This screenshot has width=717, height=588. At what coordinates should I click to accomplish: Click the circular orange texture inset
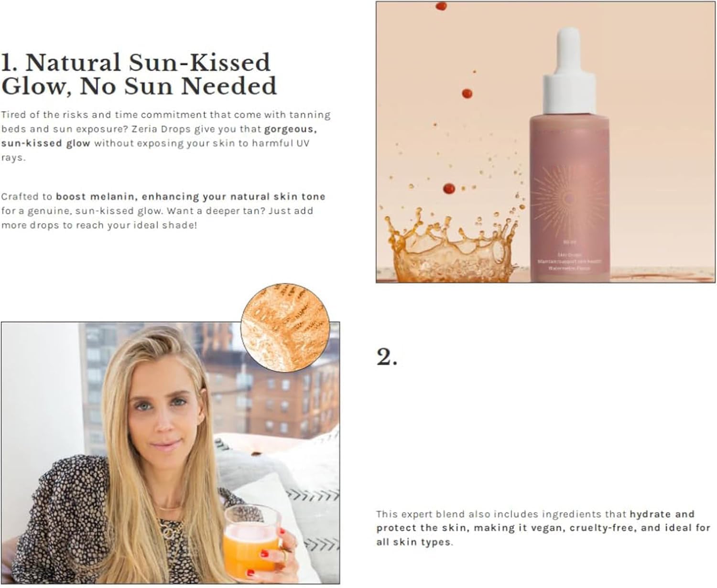285,327
